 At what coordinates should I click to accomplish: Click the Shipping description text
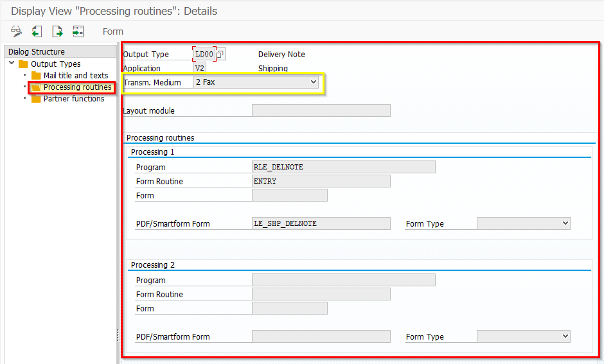coord(273,68)
